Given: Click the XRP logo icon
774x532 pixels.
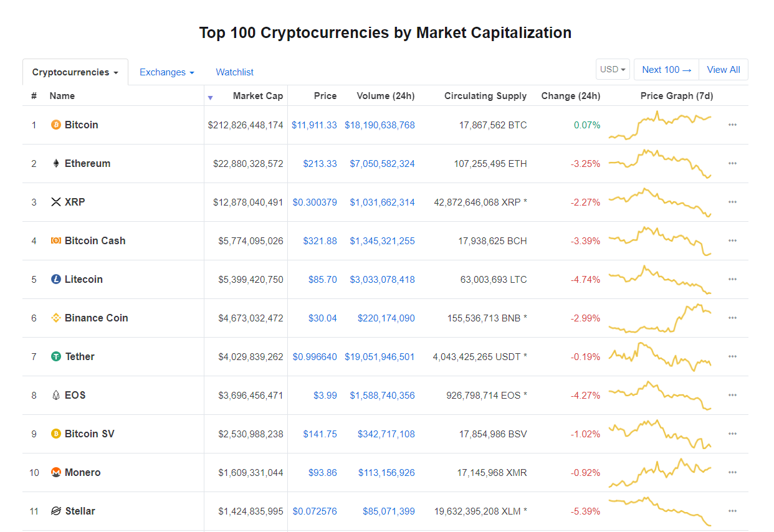Looking at the screenshot, I should [55, 202].
